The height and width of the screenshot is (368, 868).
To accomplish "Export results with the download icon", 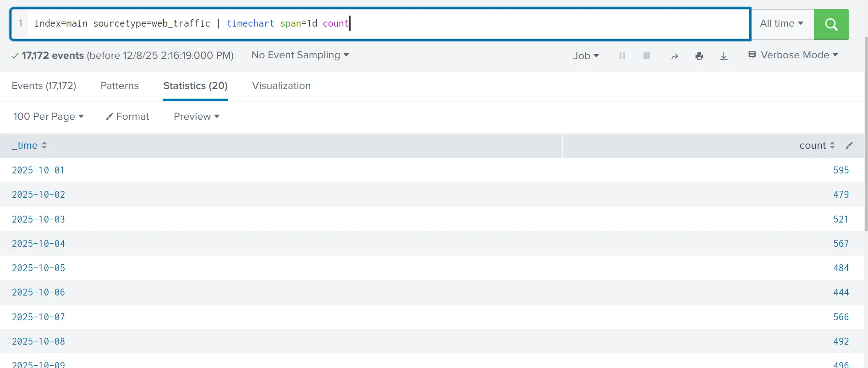I will (x=724, y=56).
